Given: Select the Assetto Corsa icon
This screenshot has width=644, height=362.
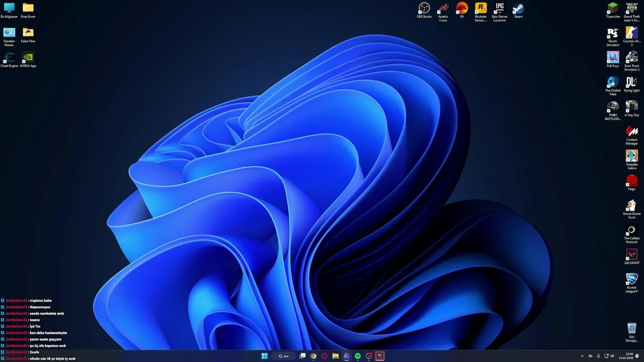Looking at the screenshot, I should click(443, 12).
